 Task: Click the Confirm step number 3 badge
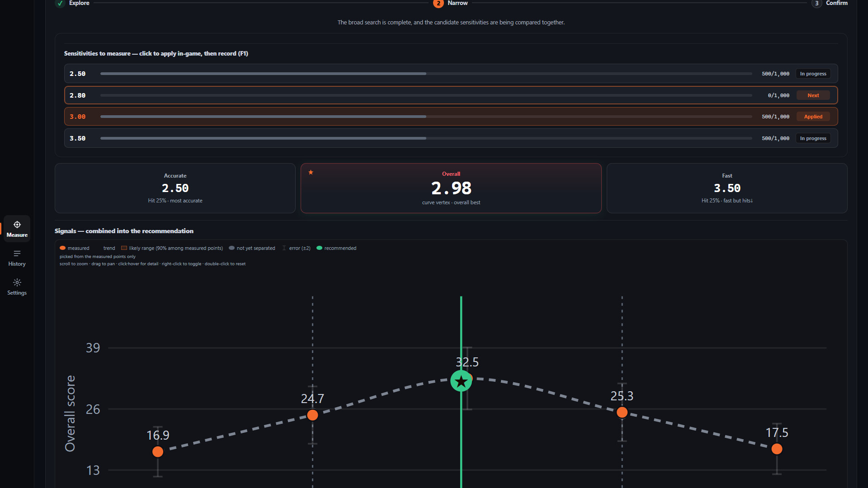[816, 3]
